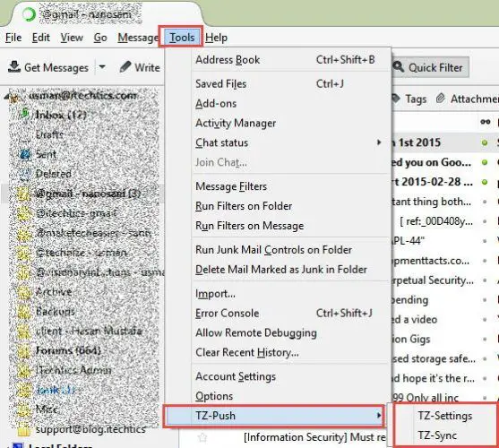Open the support@blog.itechtics folder
The height and width of the screenshot is (448, 499).
point(90,429)
